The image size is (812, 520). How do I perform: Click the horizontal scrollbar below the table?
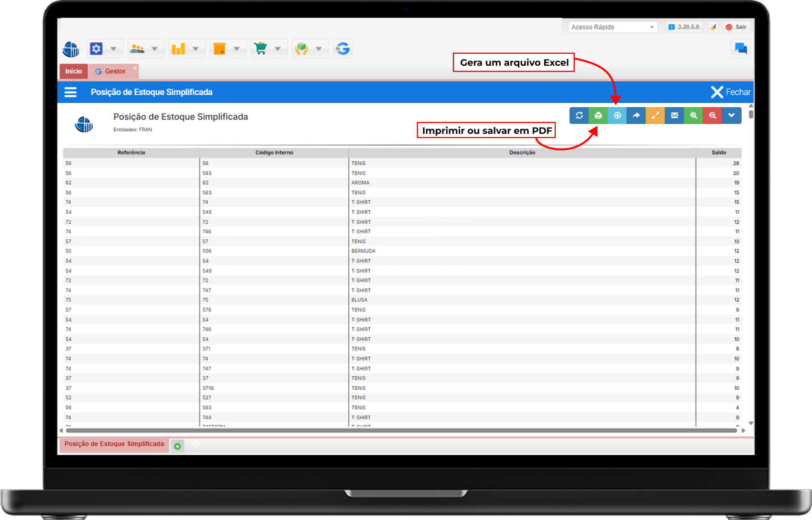(x=401, y=430)
